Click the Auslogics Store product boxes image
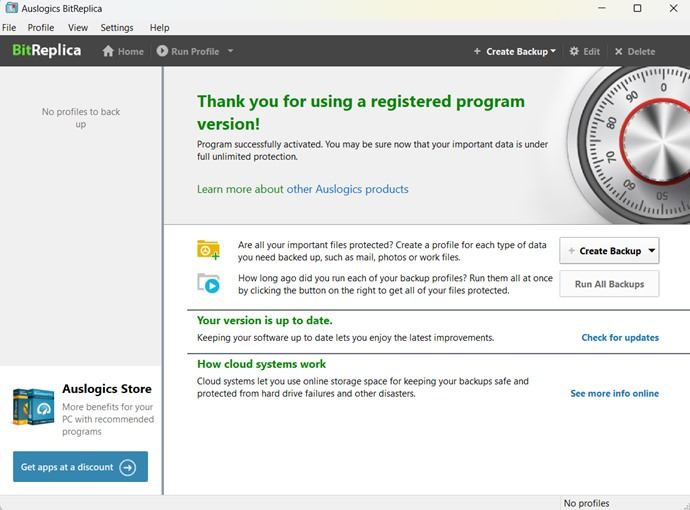690x510 pixels. [33, 407]
